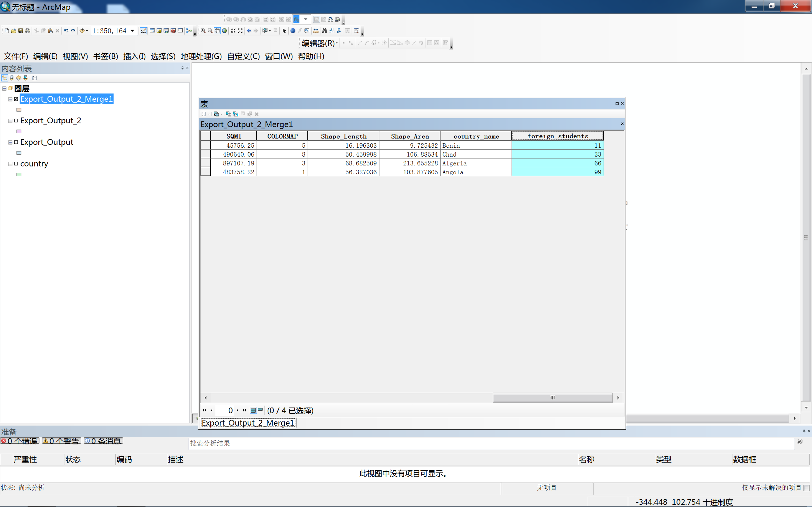Uncheck the Export_Output_2_Merge1 layer checkbox
The image size is (812, 507).
pyautogui.click(x=16, y=99)
